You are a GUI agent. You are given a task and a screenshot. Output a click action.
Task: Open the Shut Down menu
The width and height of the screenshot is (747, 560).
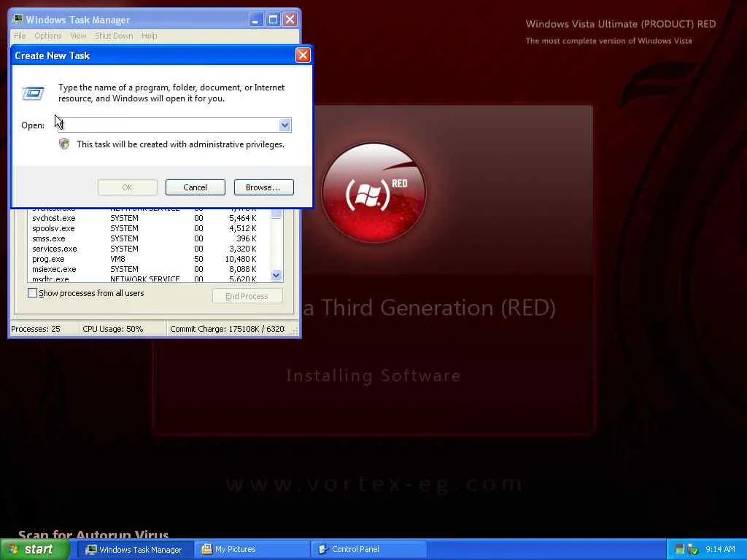click(114, 36)
